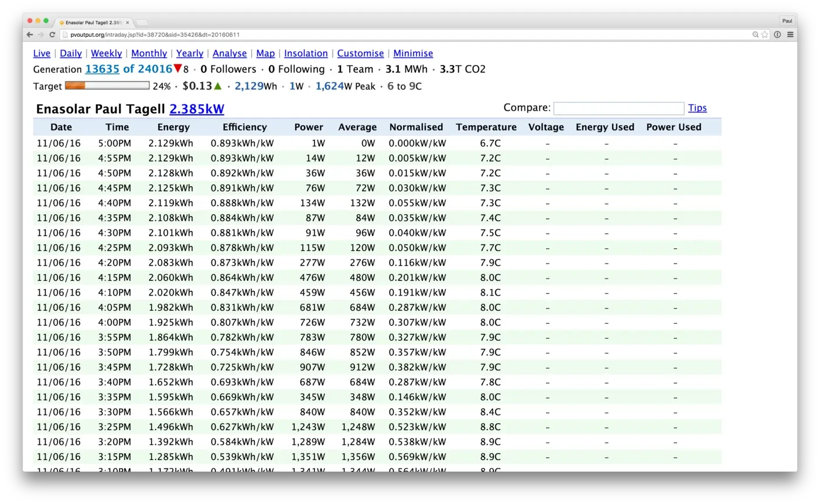Click the 5:00PM time cell
The width and height of the screenshot is (820, 504).
[115, 143]
